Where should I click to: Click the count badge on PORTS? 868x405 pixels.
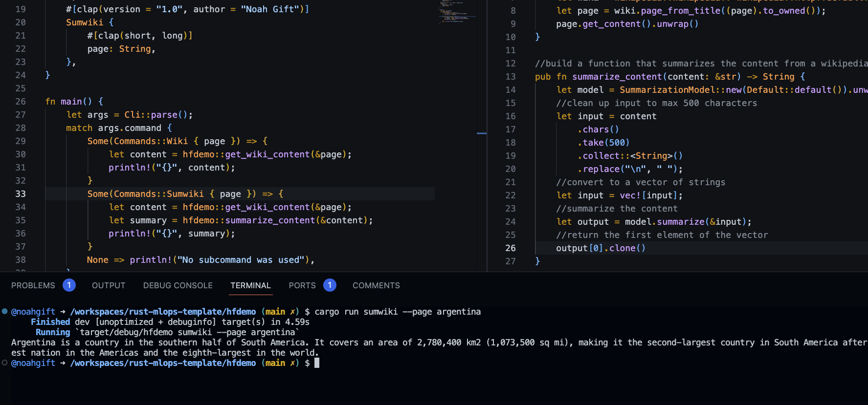pos(330,285)
